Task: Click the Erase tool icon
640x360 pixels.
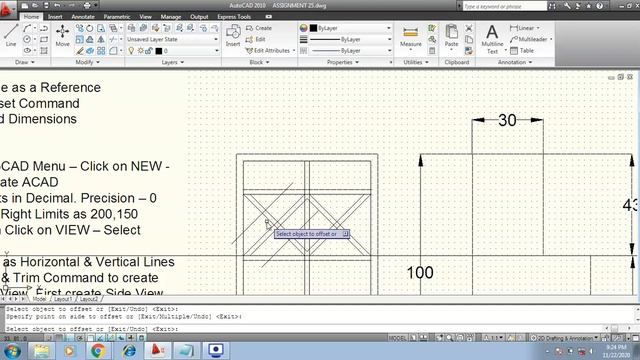Action: pyautogui.click(x=80, y=51)
